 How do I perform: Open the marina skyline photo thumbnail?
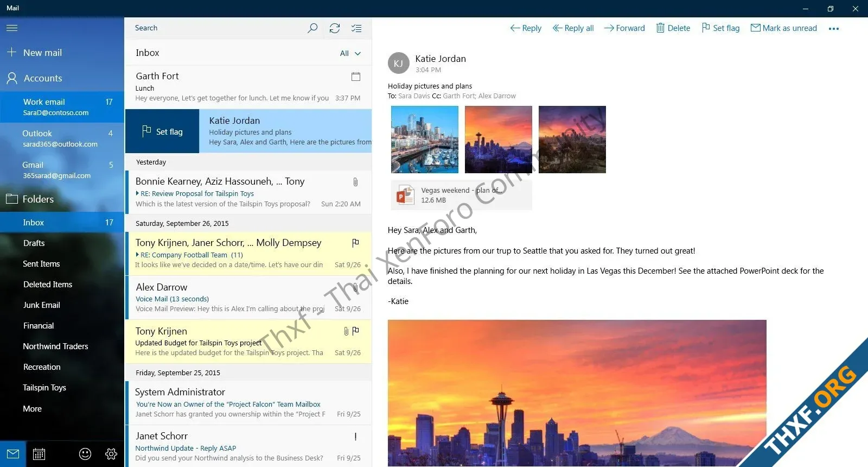tap(425, 140)
